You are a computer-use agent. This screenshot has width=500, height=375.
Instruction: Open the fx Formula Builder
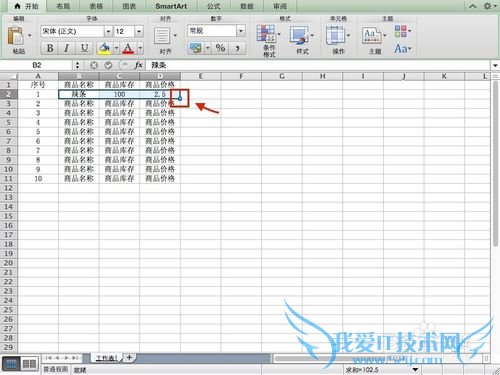(139, 65)
